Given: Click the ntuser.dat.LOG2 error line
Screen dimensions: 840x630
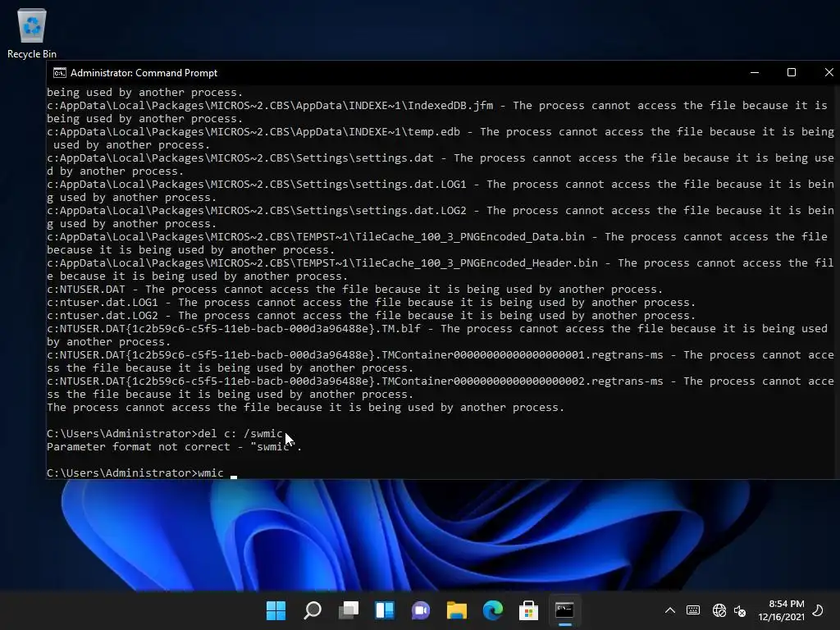Looking at the screenshot, I should (371, 316).
